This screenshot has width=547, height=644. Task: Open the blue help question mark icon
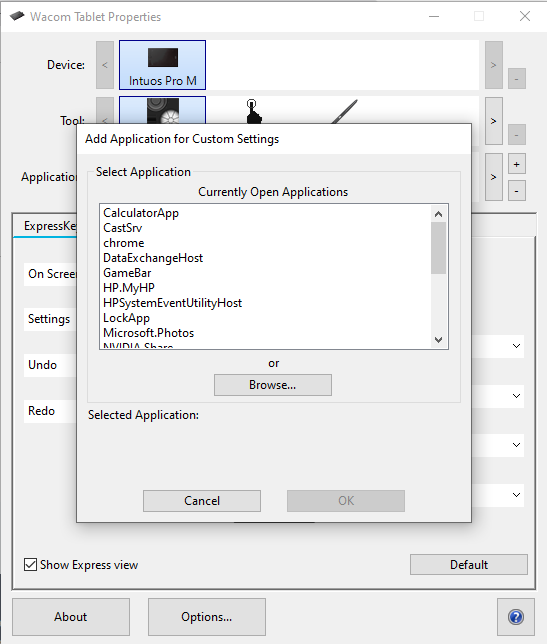[x=516, y=617]
